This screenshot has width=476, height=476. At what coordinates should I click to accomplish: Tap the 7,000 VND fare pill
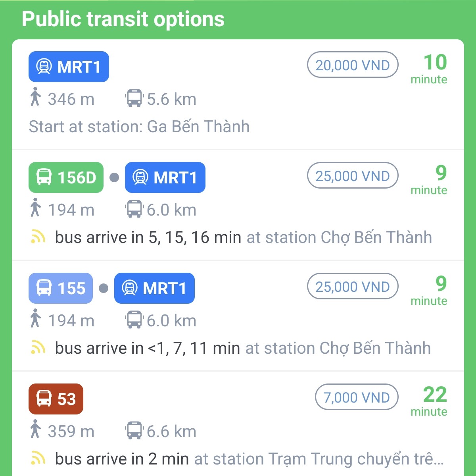pyautogui.click(x=357, y=397)
